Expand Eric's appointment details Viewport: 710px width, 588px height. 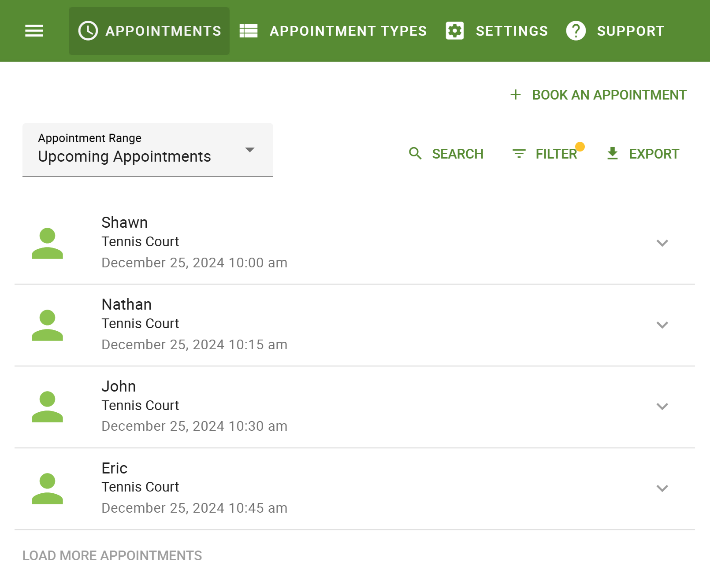click(x=662, y=488)
